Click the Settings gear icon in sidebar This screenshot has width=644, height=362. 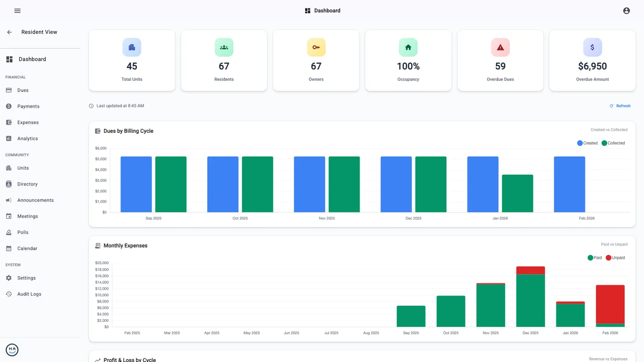[8, 278]
